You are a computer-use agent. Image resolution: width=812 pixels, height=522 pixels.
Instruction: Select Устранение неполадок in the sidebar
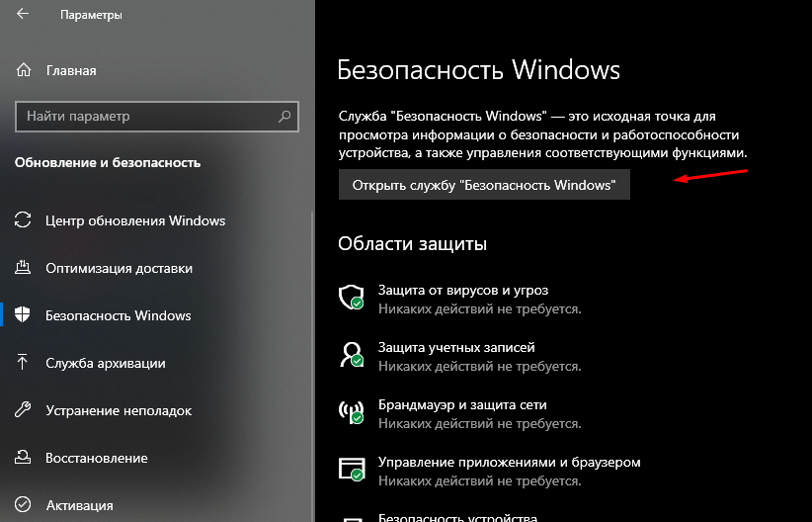[x=119, y=410]
